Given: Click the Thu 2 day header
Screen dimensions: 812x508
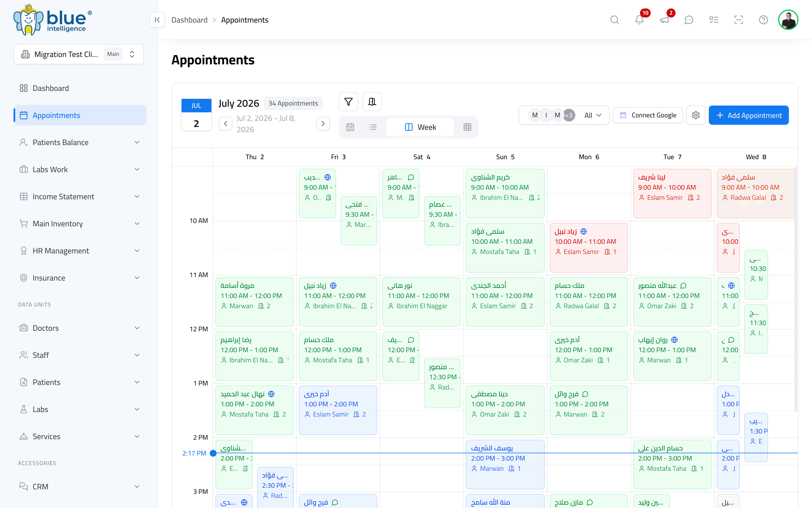Looking at the screenshot, I should point(255,157).
